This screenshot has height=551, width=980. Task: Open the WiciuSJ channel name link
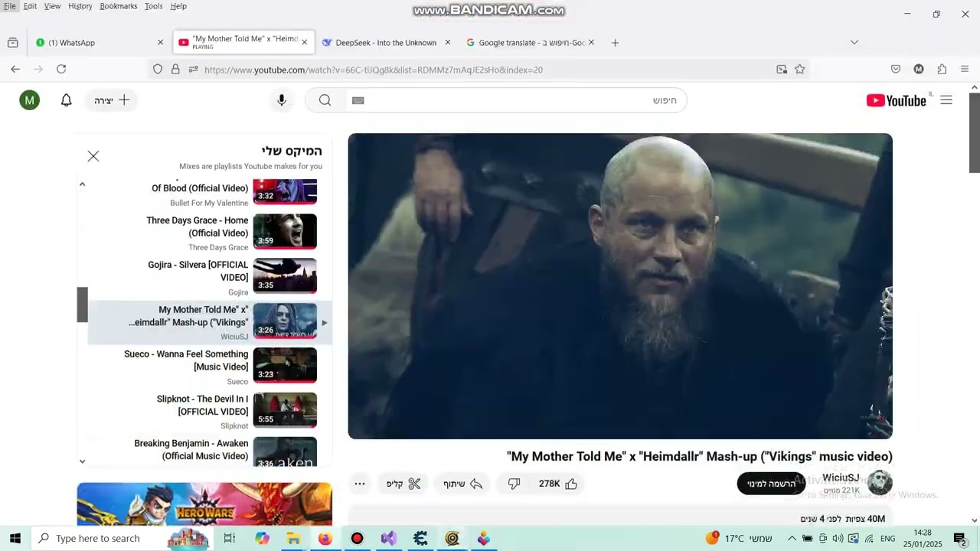tap(841, 478)
